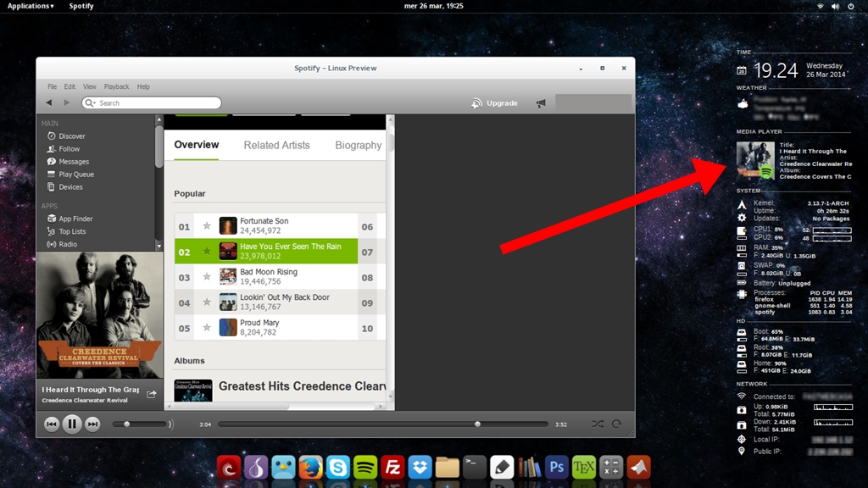Open the View menu
Viewport: 868px width, 488px height.
coord(90,86)
